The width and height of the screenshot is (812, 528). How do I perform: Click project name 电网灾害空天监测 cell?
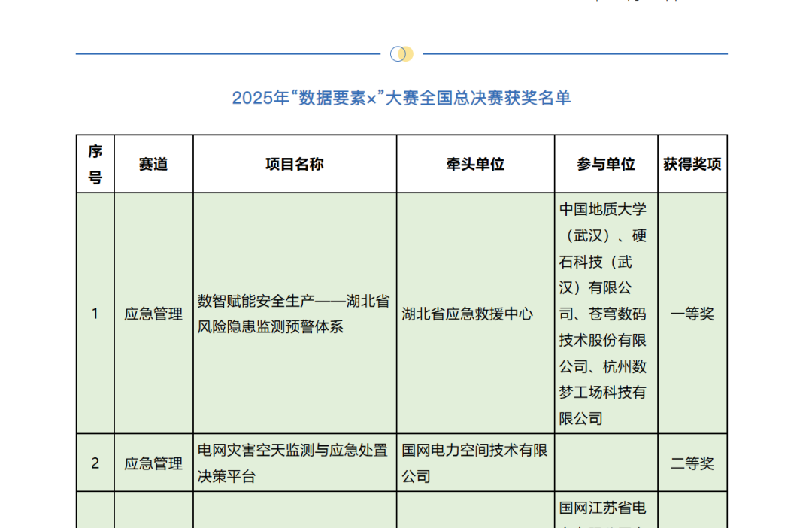tap(293, 463)
